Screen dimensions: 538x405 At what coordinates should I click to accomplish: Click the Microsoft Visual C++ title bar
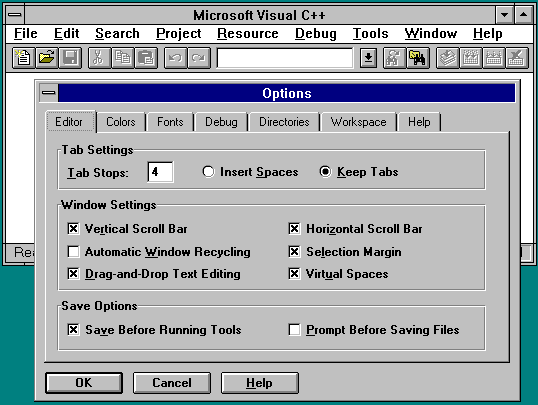click(260, 15)
